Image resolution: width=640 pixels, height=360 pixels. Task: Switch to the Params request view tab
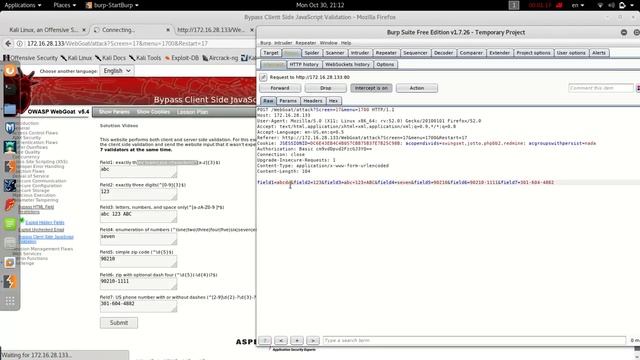click(x=288, y=101)
